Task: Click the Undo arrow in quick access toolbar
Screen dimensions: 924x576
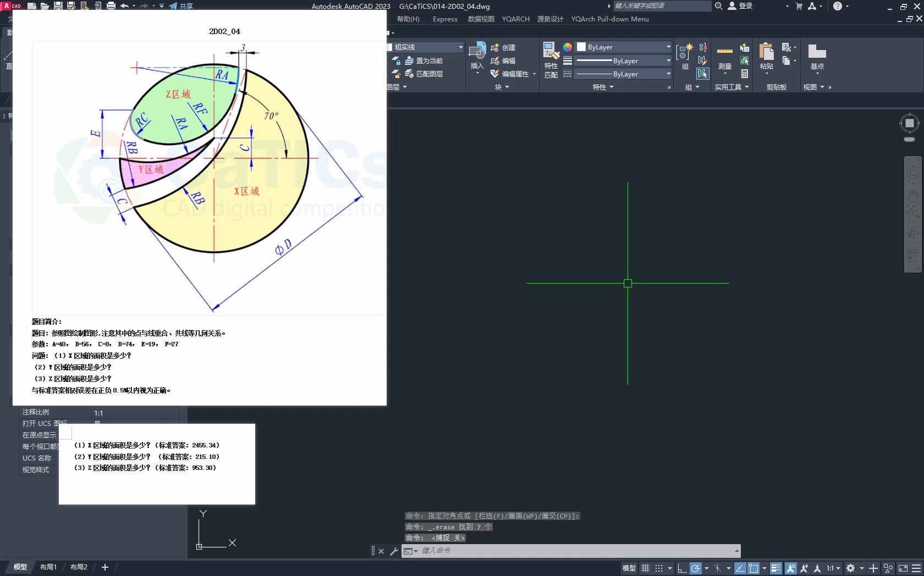Action: pos(124,6)
